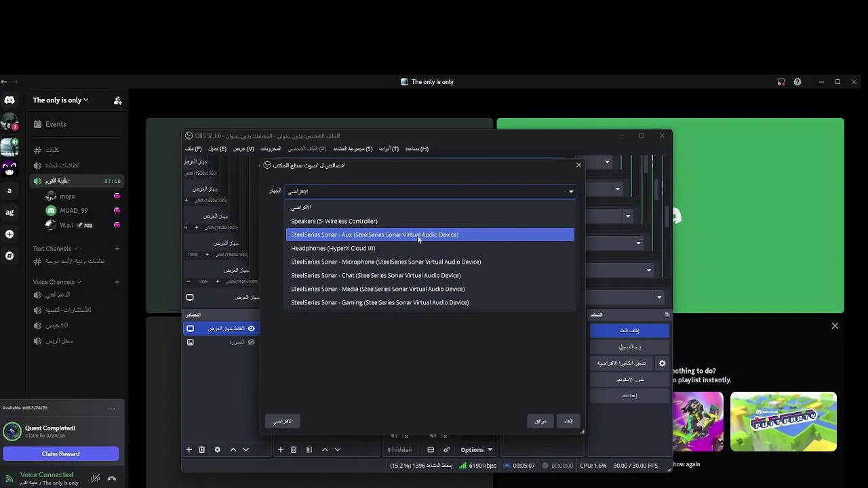
Task: Open source properties icon in sources toolbar
Action: (309, 449)
